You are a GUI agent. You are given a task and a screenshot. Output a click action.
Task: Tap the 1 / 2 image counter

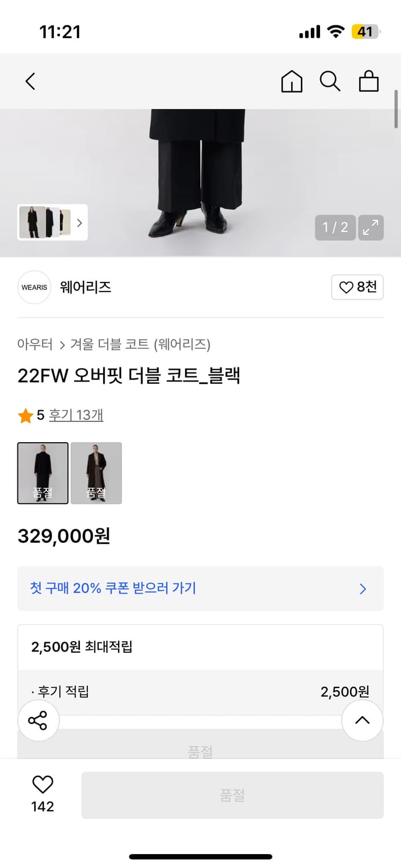[336, 227]
